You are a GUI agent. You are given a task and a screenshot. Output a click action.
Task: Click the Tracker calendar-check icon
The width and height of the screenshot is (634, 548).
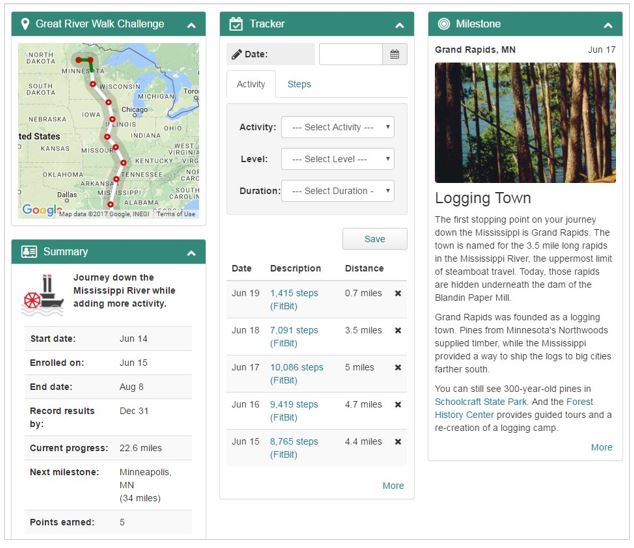point(236,24)
